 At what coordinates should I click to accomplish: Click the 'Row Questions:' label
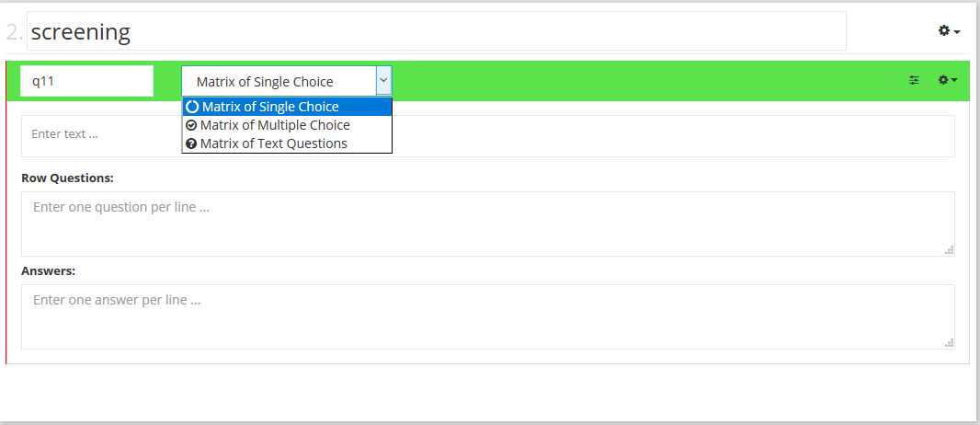[67, 178]
